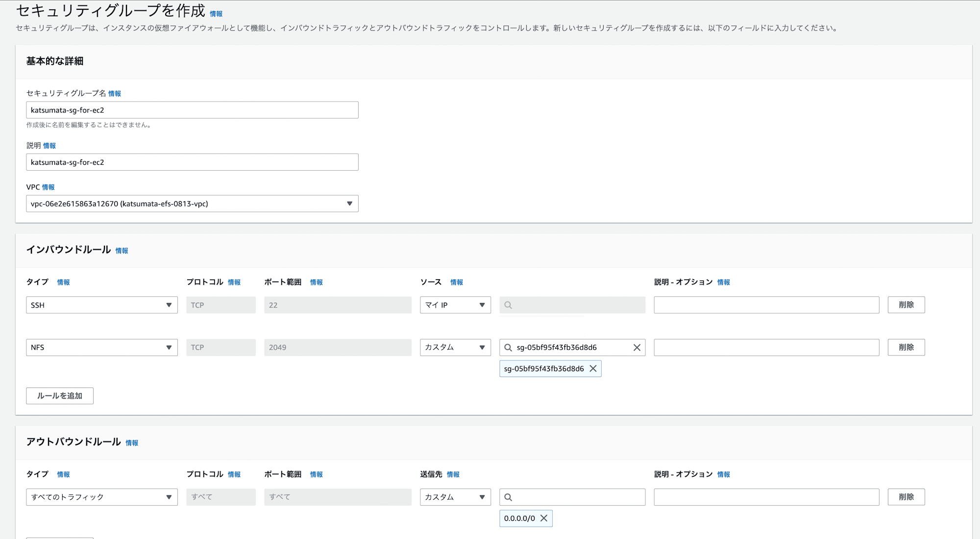Delete the SSH inbound rule

pos(906,305)
